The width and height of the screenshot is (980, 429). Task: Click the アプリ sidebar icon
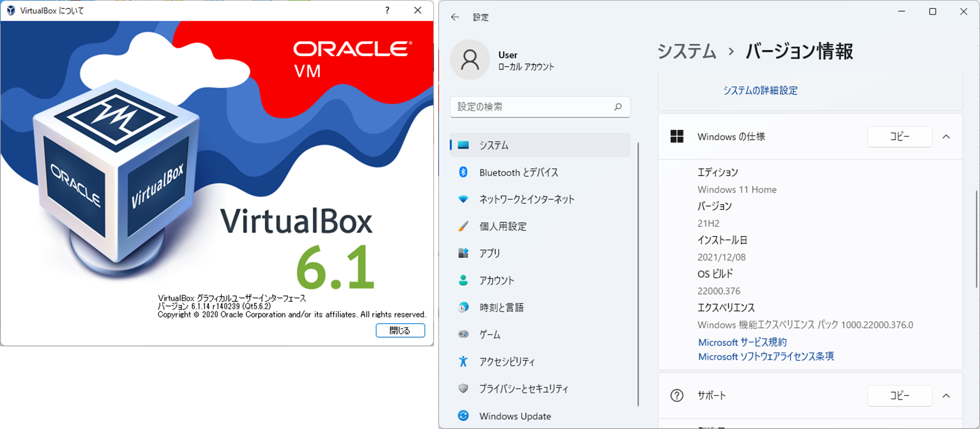[463, 253]
